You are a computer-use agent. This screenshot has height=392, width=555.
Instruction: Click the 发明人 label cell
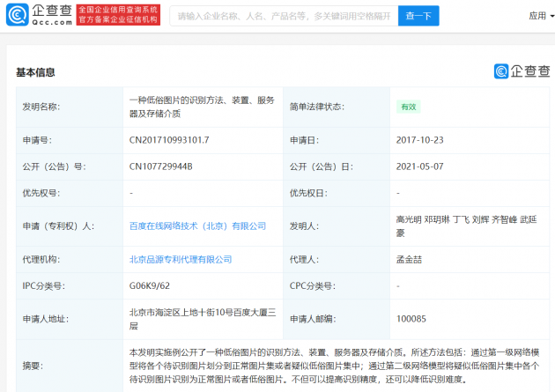pyautogui.click(x=337, y=226)
